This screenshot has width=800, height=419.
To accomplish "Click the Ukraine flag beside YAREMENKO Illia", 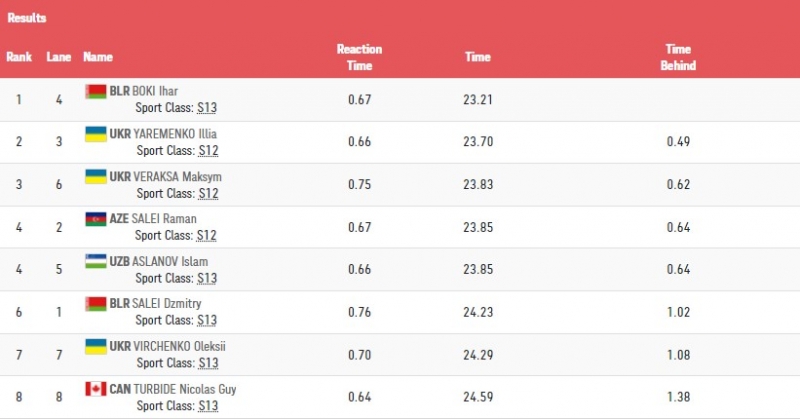I will pyautogui.click(x=95, y=133).
